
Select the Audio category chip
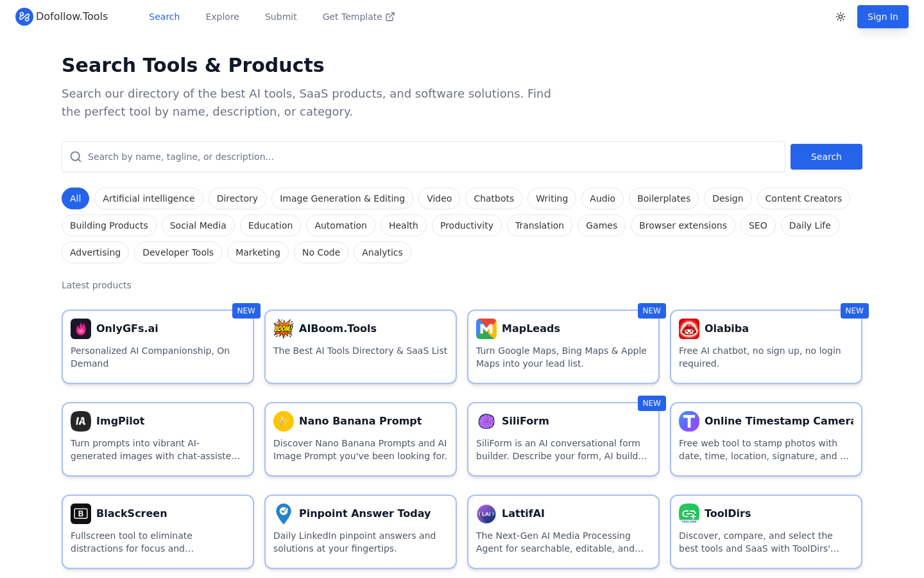pyautogui.click(x=603, y=198)
